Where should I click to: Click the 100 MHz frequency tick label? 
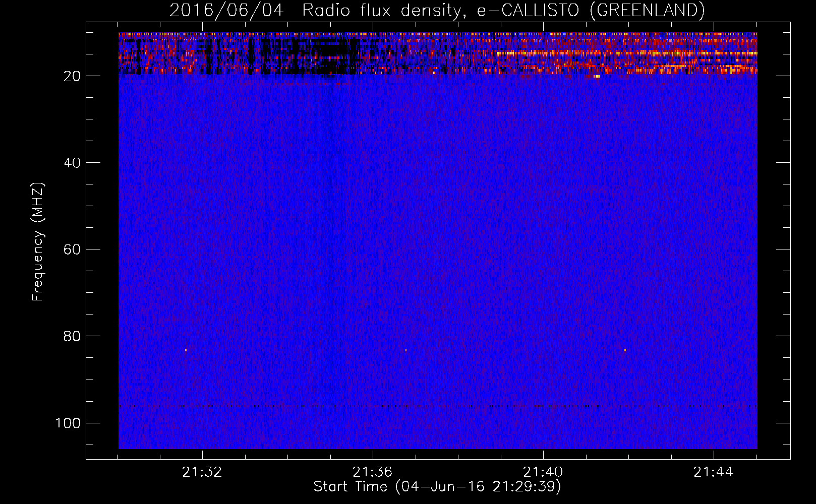point(68,423)
